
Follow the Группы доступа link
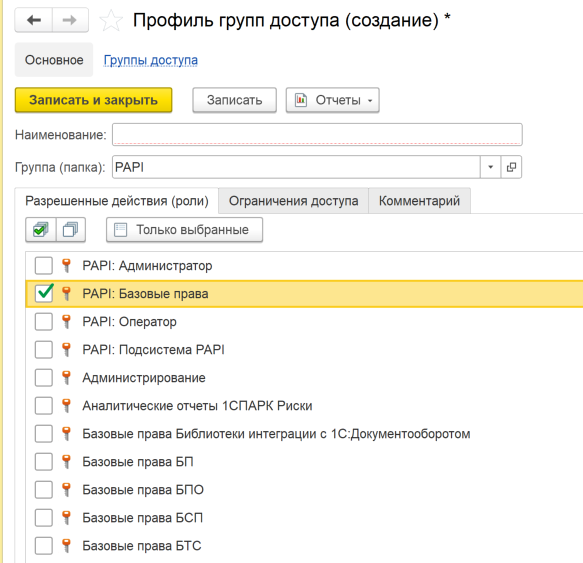151,60
